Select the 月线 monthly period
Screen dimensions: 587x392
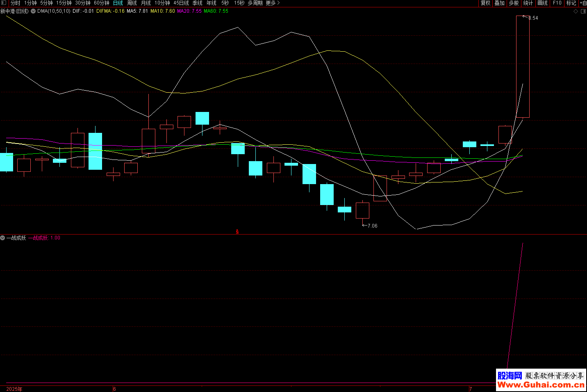[146, 3]
